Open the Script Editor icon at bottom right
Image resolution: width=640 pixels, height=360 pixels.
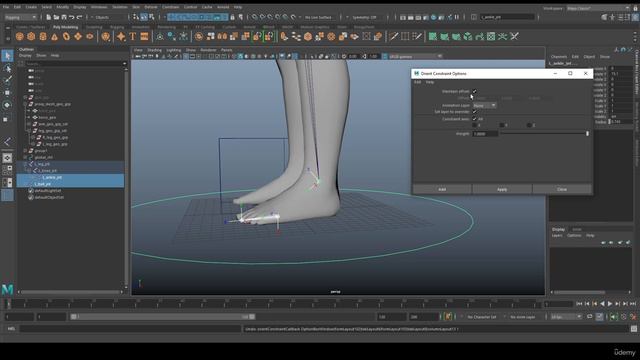pos(633,329)
